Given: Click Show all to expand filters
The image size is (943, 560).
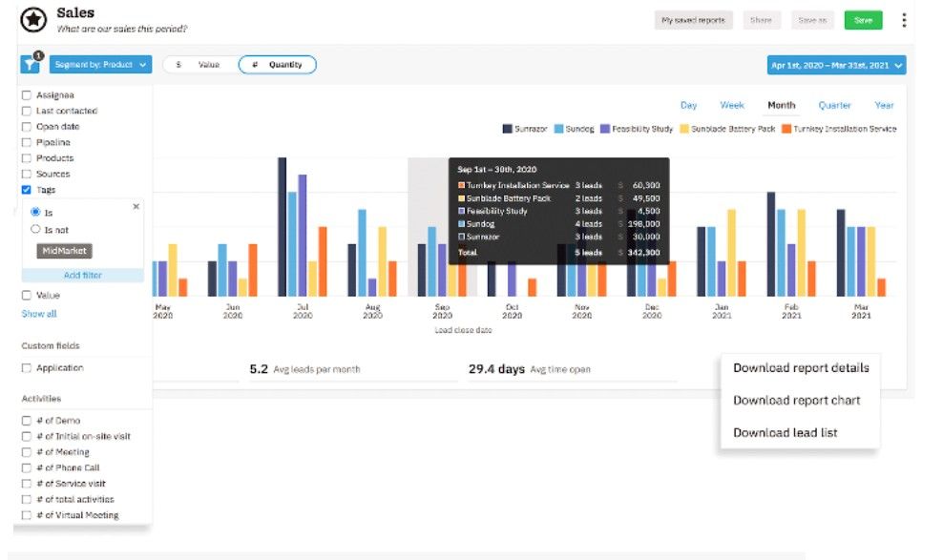Looking at the screenshot, I should (x=39, y=314).
